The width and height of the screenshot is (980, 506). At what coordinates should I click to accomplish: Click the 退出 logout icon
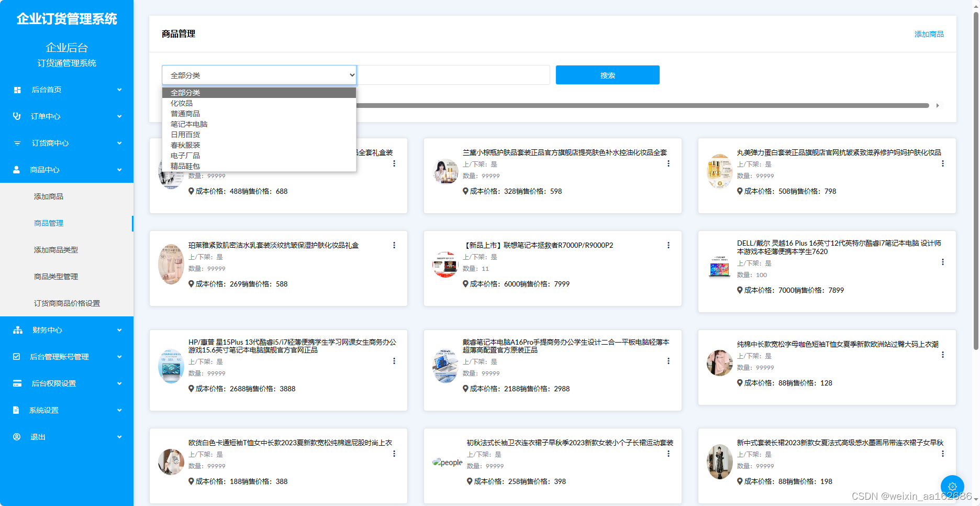pos(17,437)
